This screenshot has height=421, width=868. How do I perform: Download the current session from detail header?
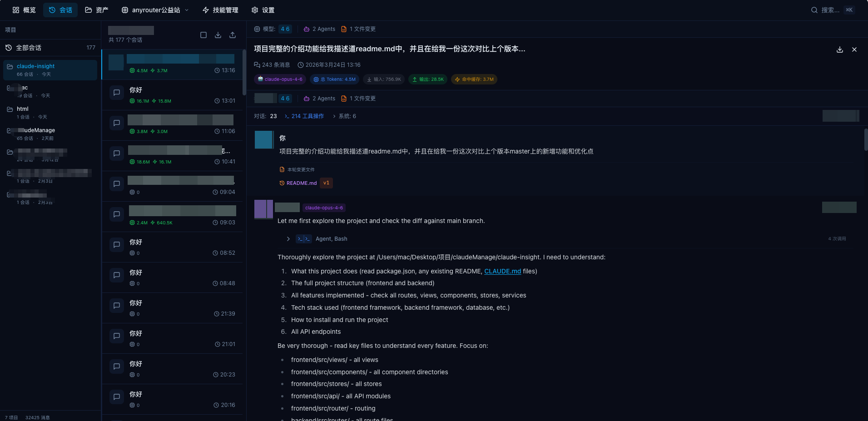pyautogui.click(x=840, y=50)
